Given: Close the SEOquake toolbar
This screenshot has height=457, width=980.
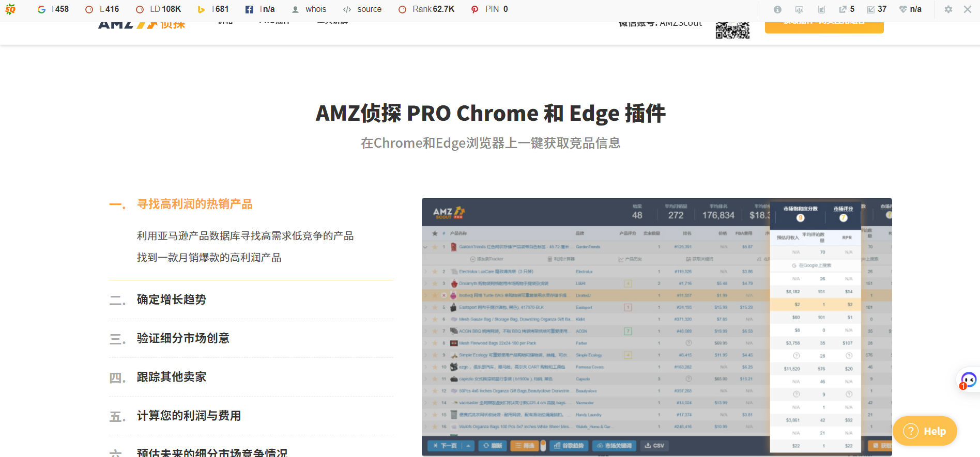Looking at the screenshot, I should tap(968, 9).
